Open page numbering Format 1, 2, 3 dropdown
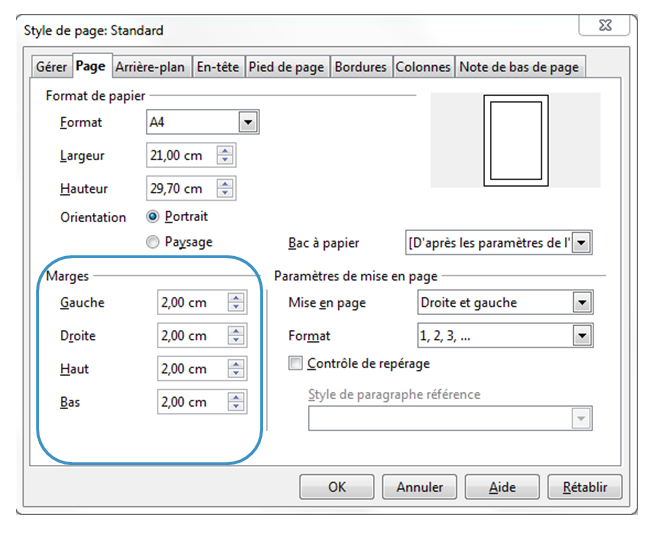654x536 pixels. 505,335
